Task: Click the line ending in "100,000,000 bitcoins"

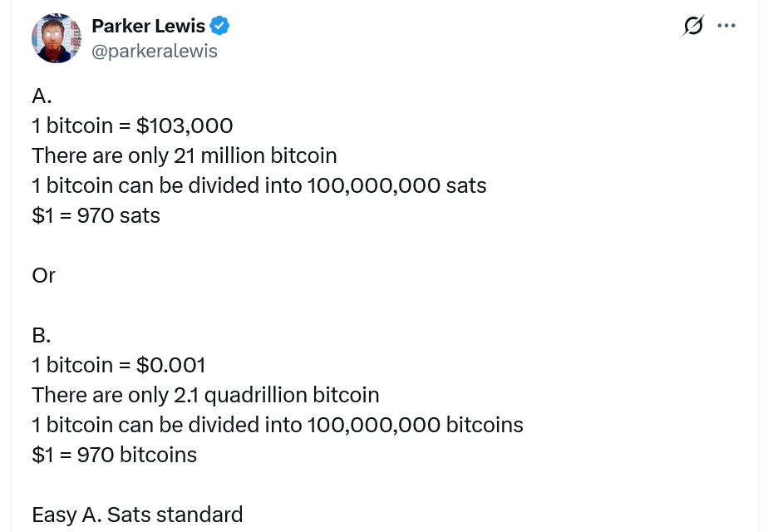Action: [278, 425]
